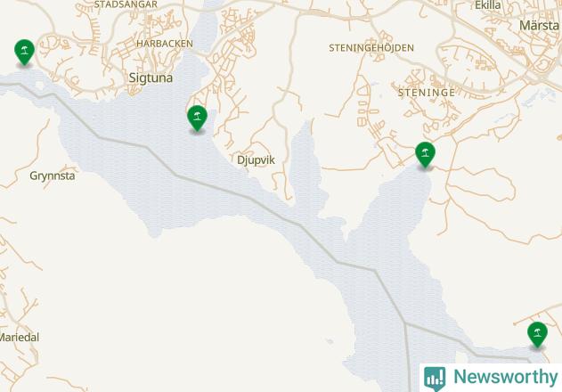Image resolution: width=562 pixels, height=392 pixels.
Task: Select the STENINGE district label
Action: [427, 93]
